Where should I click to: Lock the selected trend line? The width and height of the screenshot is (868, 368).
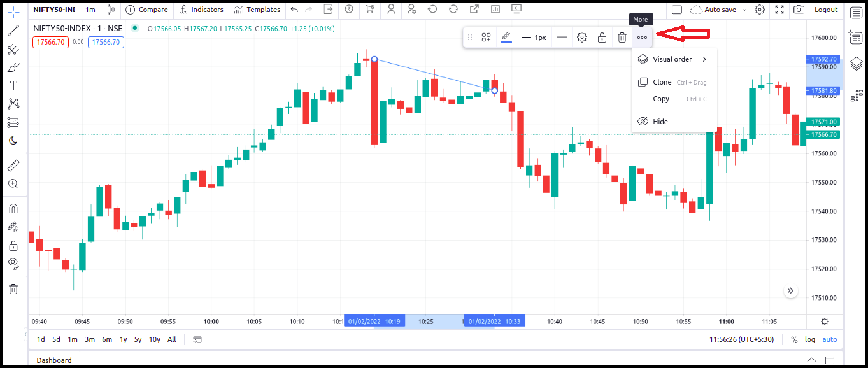click(x=602, y=38)
